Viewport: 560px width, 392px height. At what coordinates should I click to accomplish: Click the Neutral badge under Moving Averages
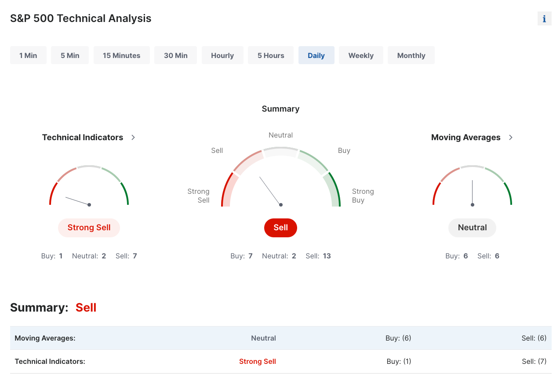tap(472, 228)
